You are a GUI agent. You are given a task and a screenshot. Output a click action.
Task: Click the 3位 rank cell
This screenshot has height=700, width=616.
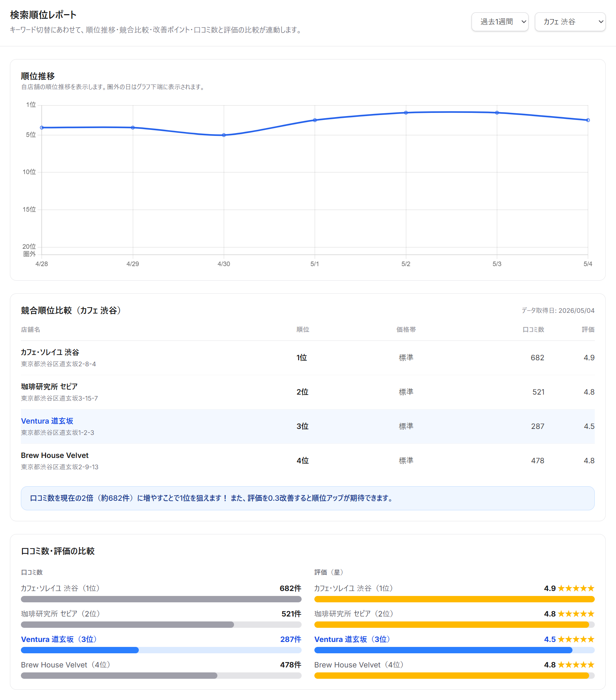coord(302,426)
